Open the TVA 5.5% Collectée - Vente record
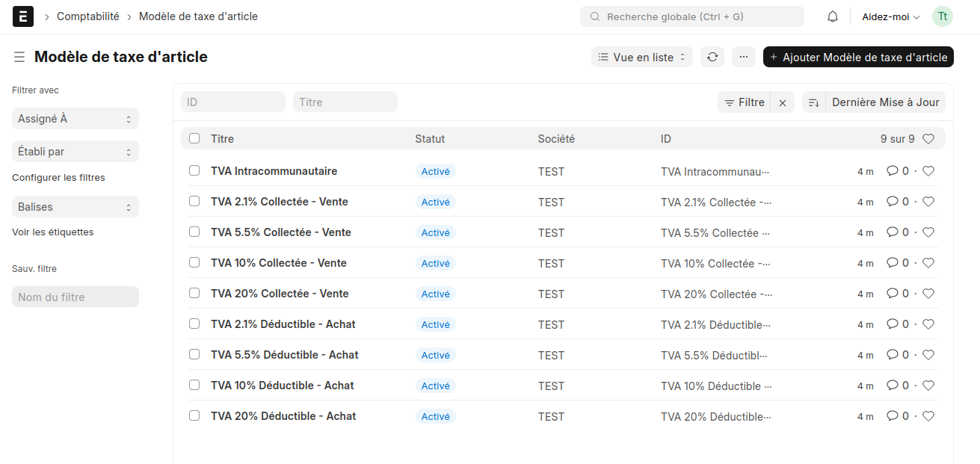The height and width of the screenshot is (464, 980). [281, 232]
